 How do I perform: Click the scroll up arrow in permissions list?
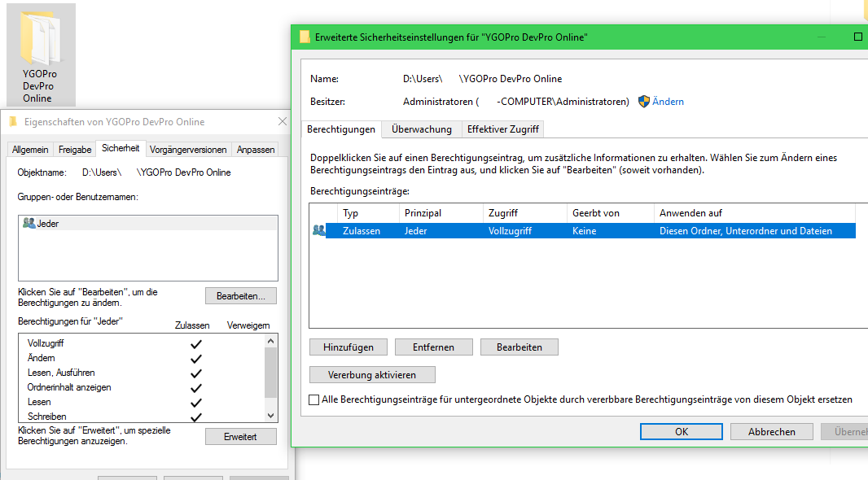pos(270,341)
